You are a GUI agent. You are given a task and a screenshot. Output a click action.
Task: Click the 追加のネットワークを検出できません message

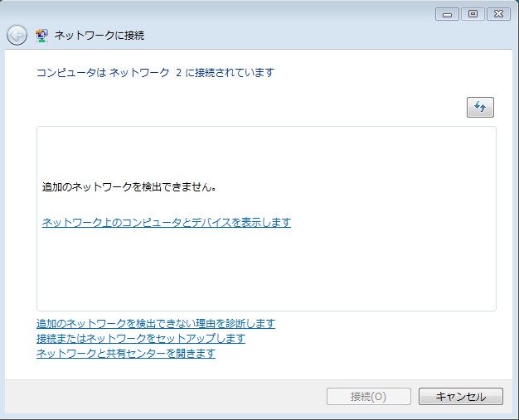tap(129, 187)
